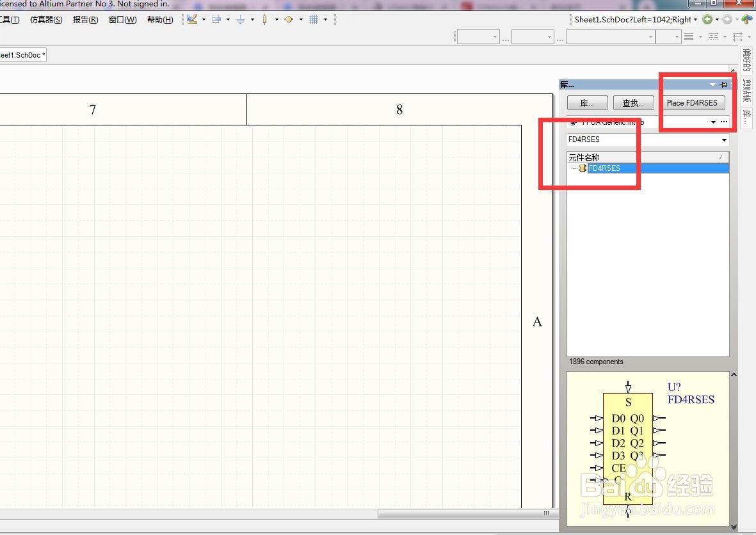Expand the selected library dropdown
This screenshot has width=756, height=535.
(x=713, y=122)
